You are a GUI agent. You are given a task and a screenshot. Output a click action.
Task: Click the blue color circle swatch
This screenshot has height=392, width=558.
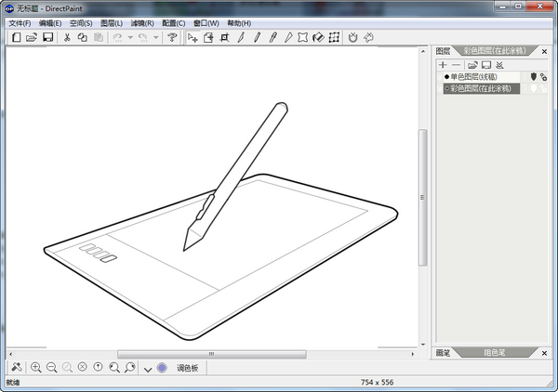pos(162,368)
